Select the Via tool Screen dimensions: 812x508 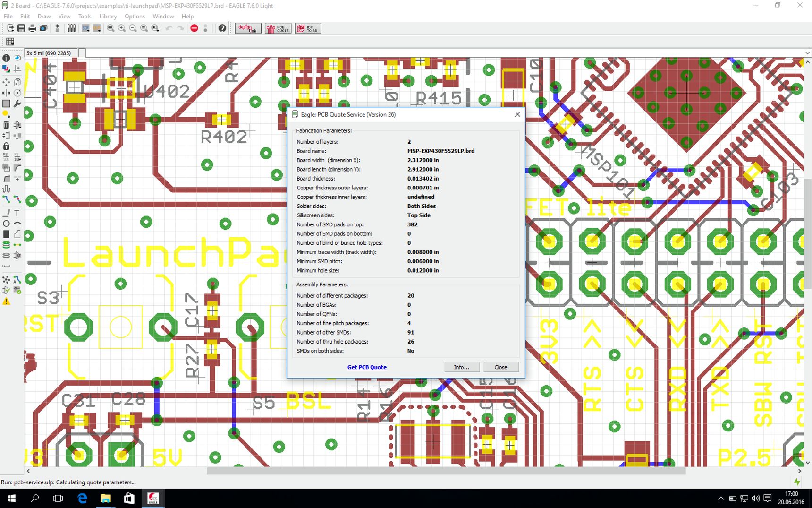pyautogui.click(x=6, y=245)
